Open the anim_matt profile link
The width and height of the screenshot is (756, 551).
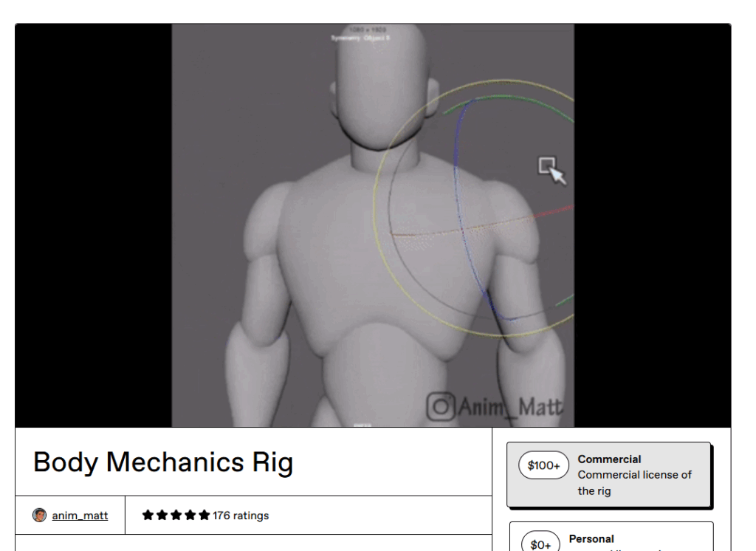click(x=80, y=516)
